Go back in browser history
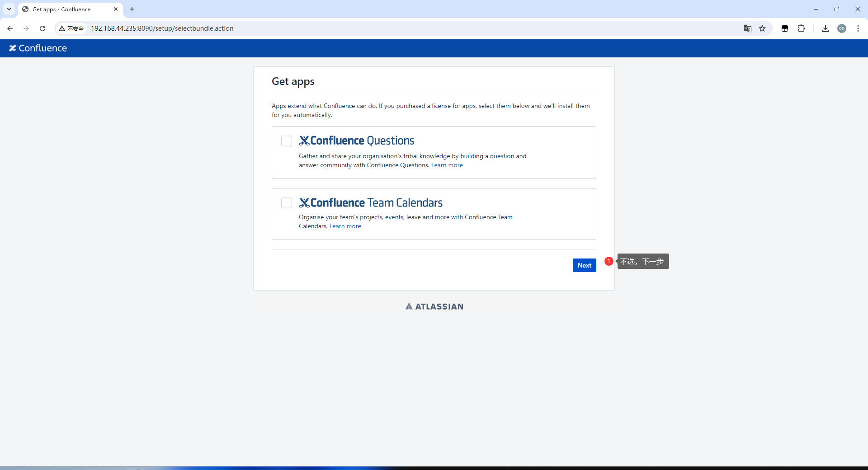The width and height of the screenshot is (868, 470). (10, 28)
